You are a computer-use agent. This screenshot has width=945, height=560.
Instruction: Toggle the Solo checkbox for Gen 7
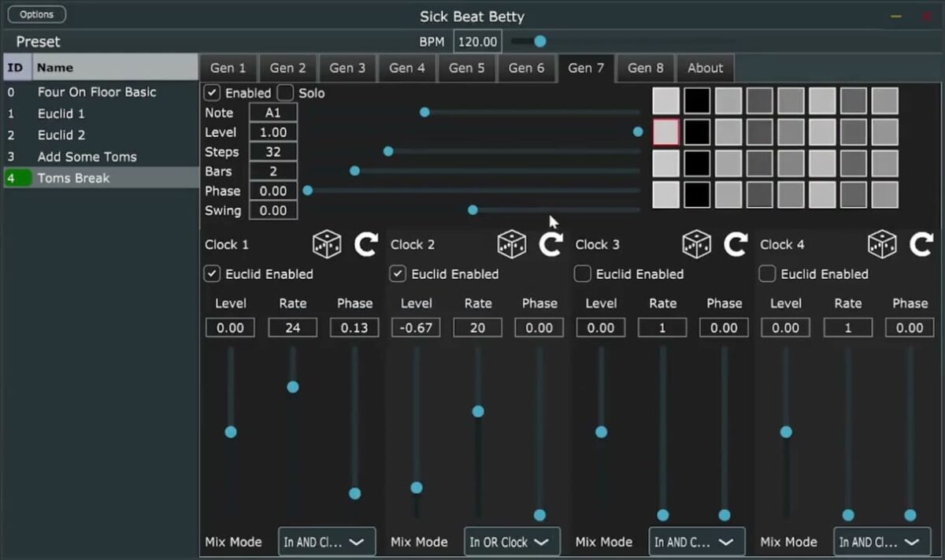(x=286, y=92)
